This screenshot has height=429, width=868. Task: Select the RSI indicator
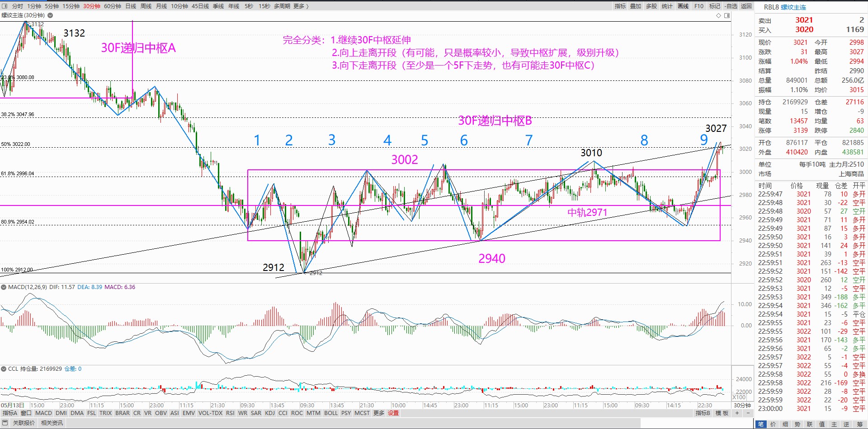[x=230, y=413]
